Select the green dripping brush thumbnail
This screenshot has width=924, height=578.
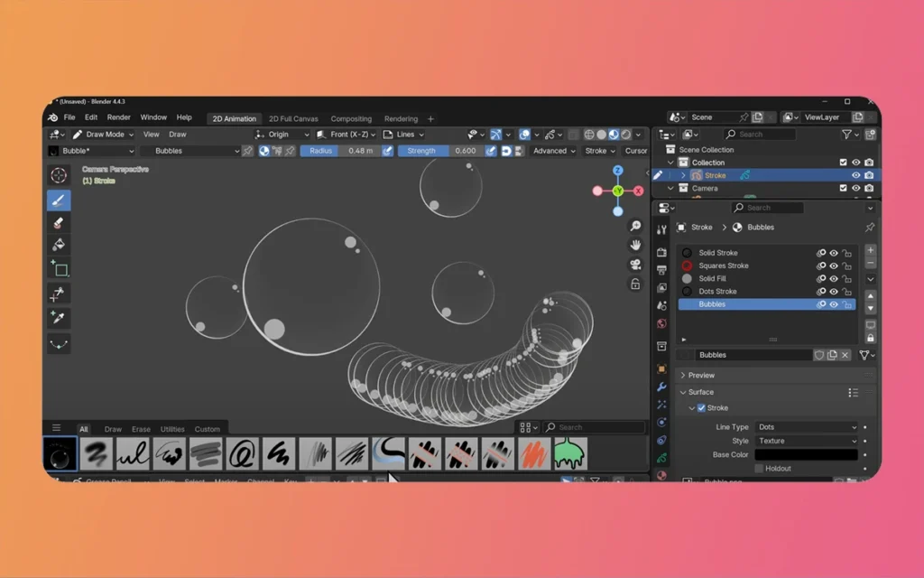(x=570, y=453)
